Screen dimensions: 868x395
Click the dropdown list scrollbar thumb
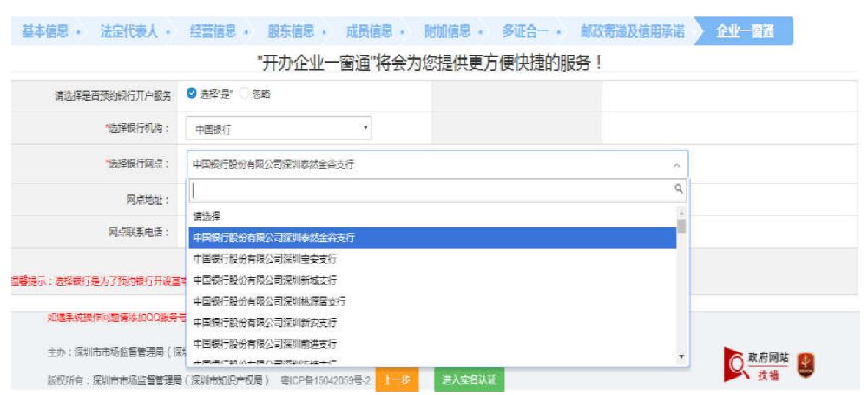(681, 227)
